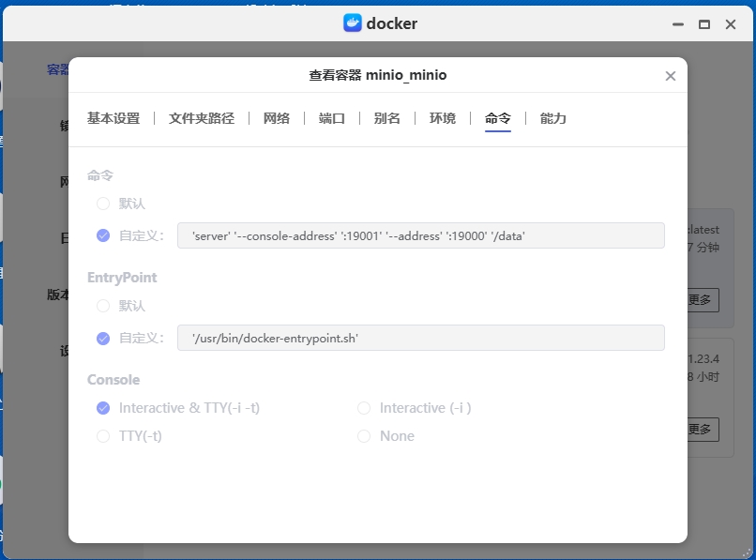Select 自定义 radio under EntryPoint section
The height and width of the screenshot is (560, 756).
click(x=103, y=338)
